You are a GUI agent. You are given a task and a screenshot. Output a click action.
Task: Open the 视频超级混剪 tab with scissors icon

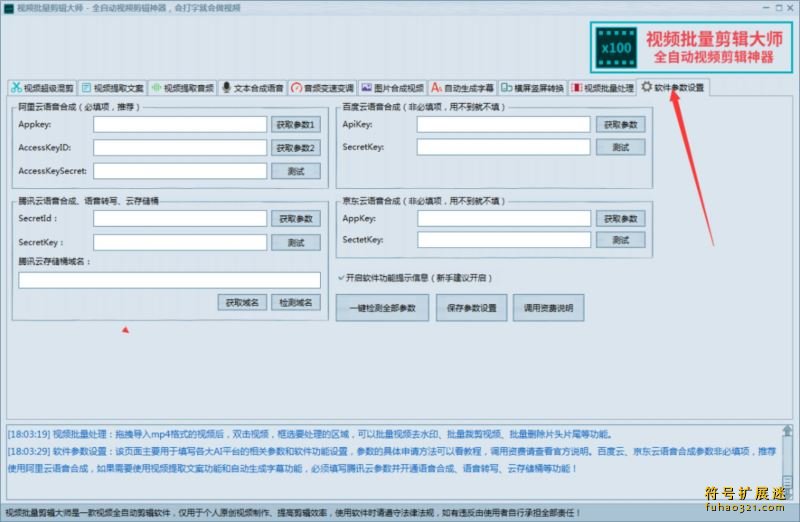(x=42, y=88)
